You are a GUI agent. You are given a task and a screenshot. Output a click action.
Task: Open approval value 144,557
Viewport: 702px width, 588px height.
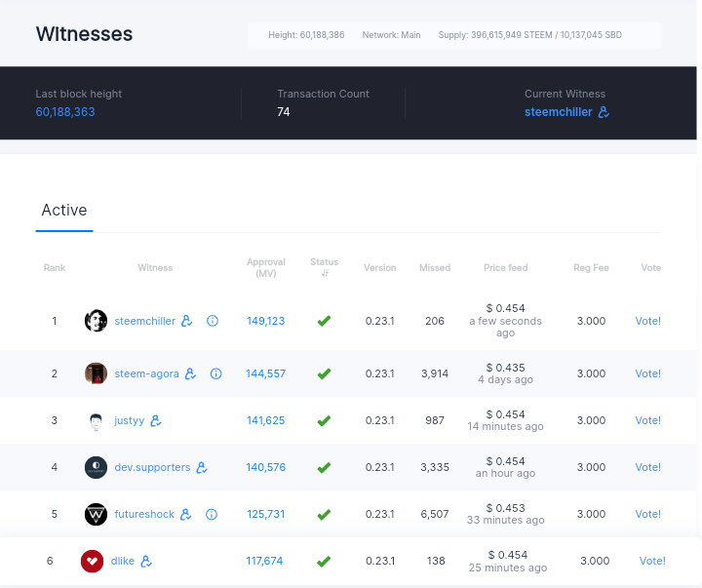(x=265, y=373)
